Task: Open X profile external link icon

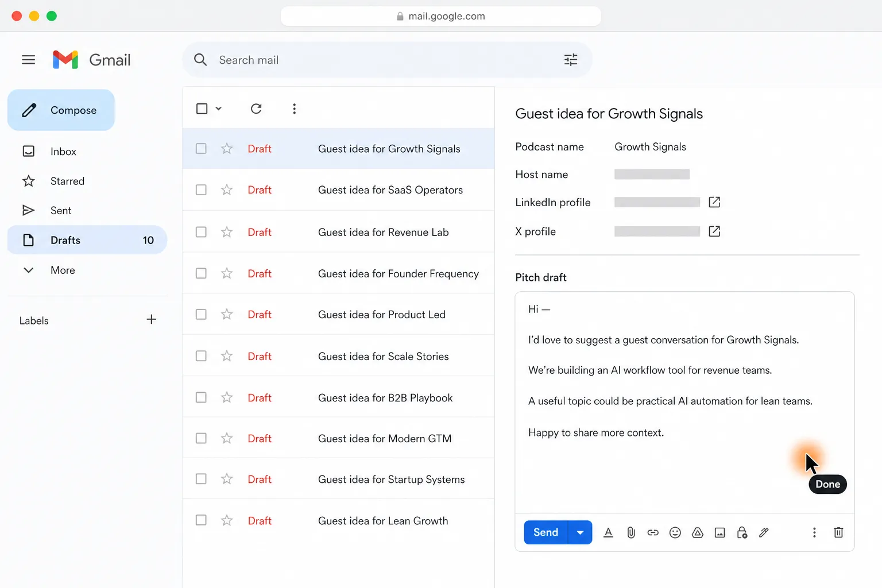Action: click(714, 231)
